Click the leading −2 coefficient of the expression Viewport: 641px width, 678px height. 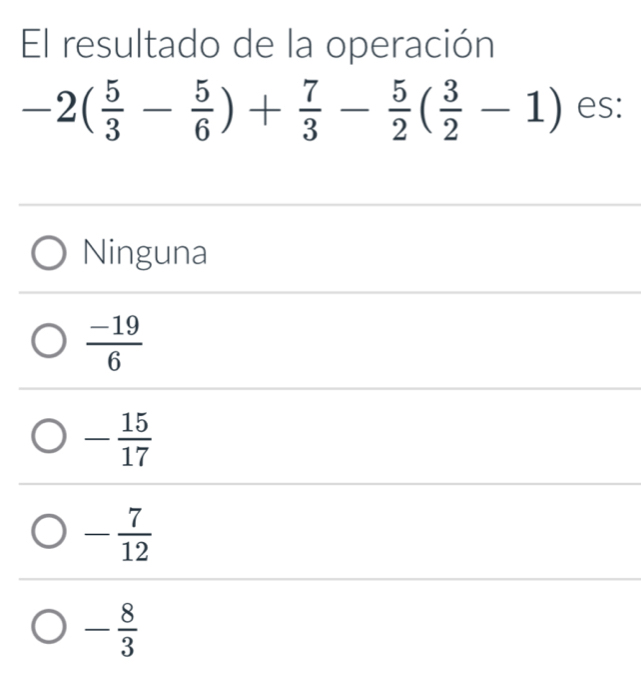pyautogui.click(x=50, y=109)
